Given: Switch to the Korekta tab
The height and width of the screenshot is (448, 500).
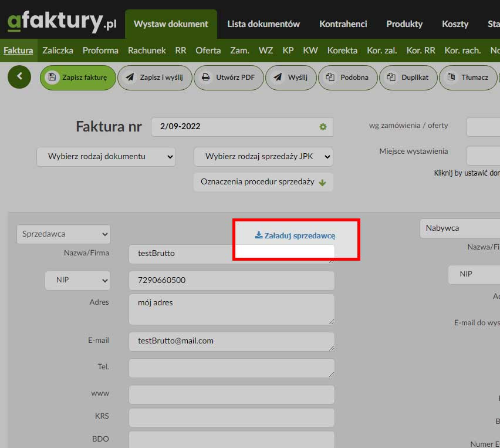Looking at the screenshot, I should click(x=342, y=50).
